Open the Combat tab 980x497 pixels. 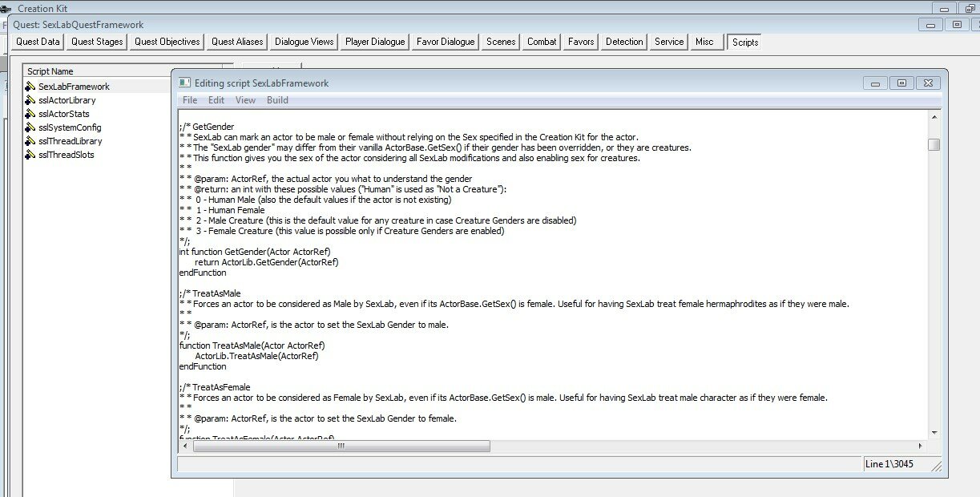click(x=542, y=42)
